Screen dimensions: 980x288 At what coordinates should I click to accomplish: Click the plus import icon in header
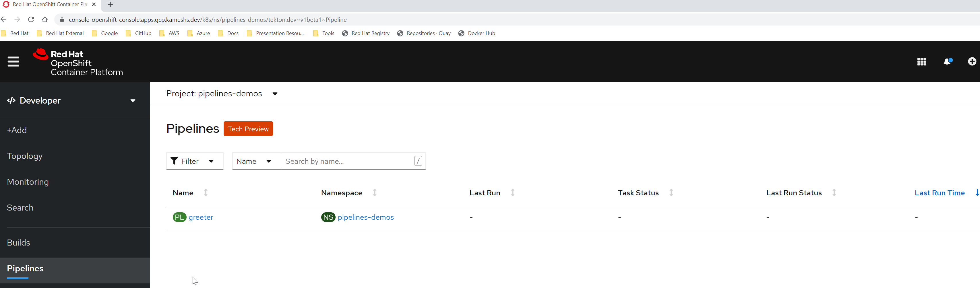tap(972, 62)
